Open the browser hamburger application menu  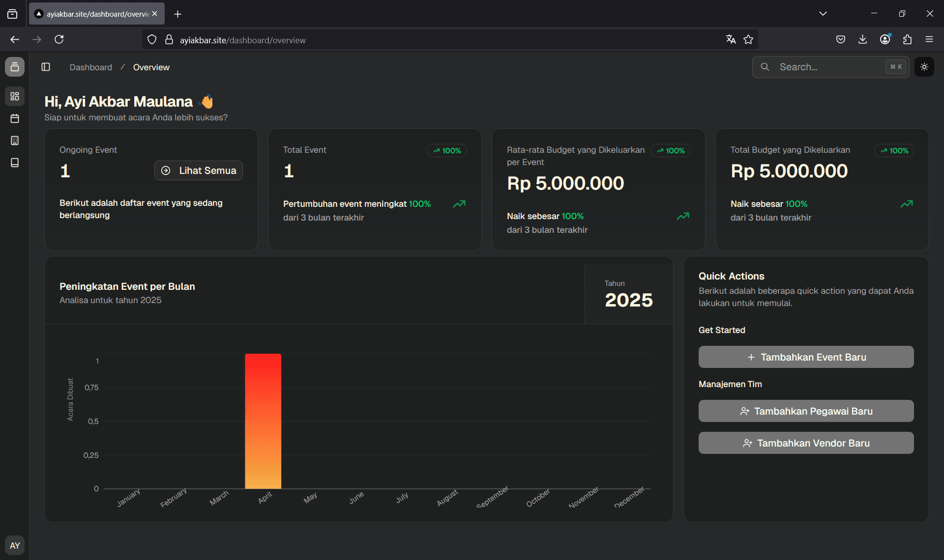pos(929,40)
